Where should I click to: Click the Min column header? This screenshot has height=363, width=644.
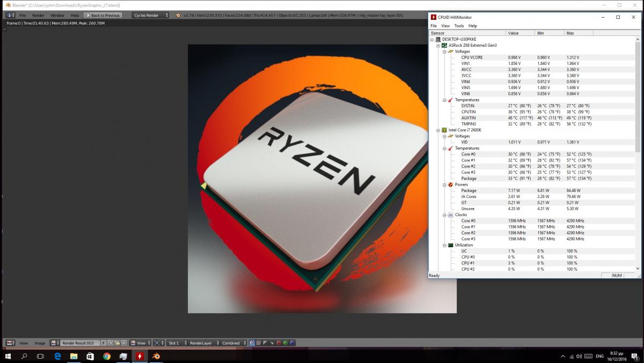pos(549,33)
